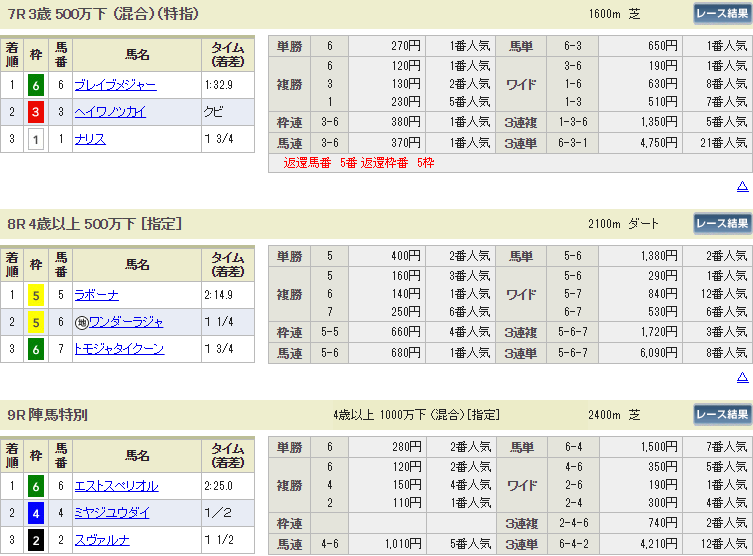Open horse link ミヤジユウダイ
The height and width of the screenshot is (556, 753).
112,513
